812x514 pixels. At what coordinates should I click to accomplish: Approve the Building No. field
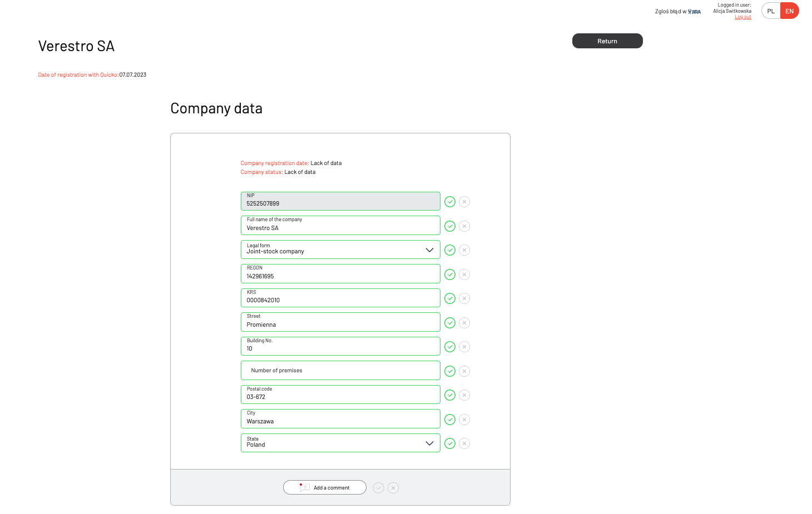(450, 347)
